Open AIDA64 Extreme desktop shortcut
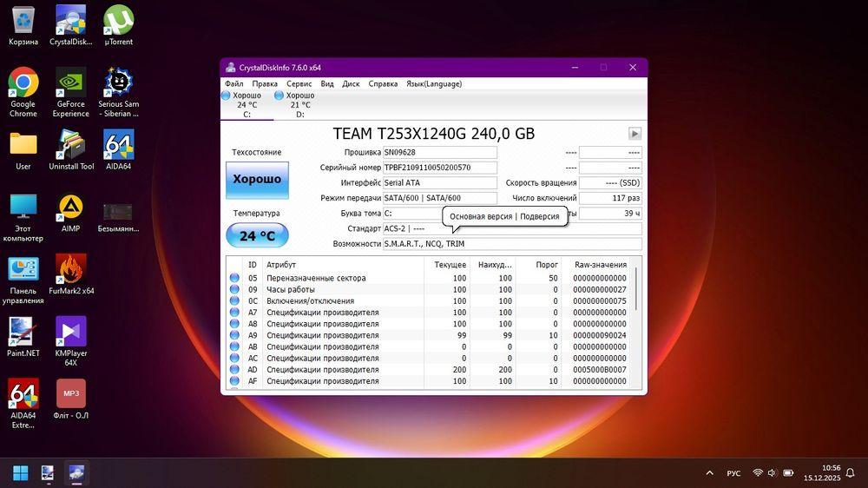 [23, 403]
